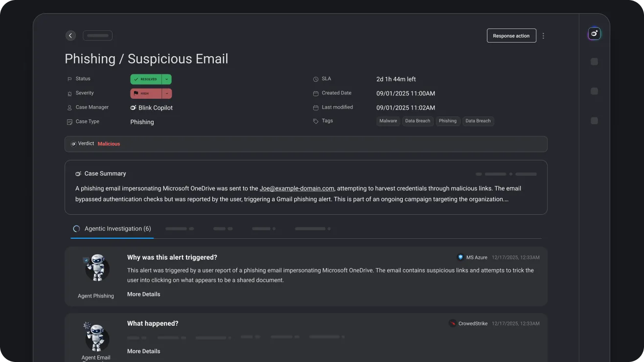This screenshot has height=362, width=644.
Task: Click the What happened? heading
Action: coord(153,323)
